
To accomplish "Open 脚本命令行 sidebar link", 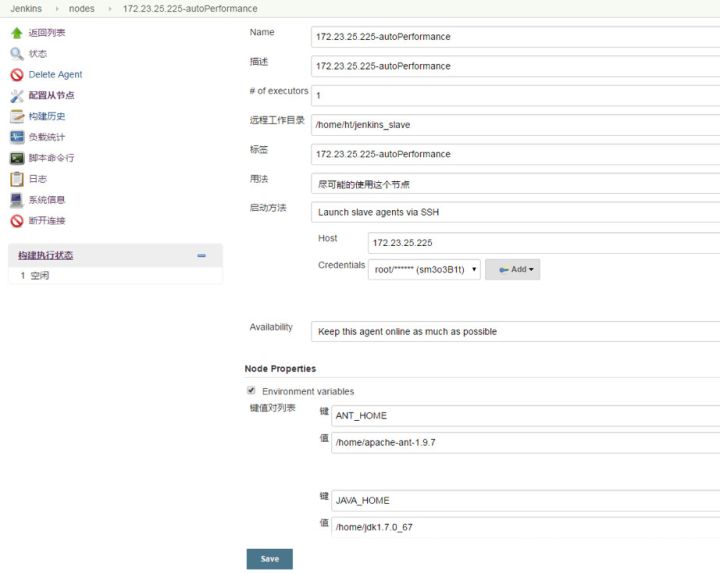I will [51, 158].
